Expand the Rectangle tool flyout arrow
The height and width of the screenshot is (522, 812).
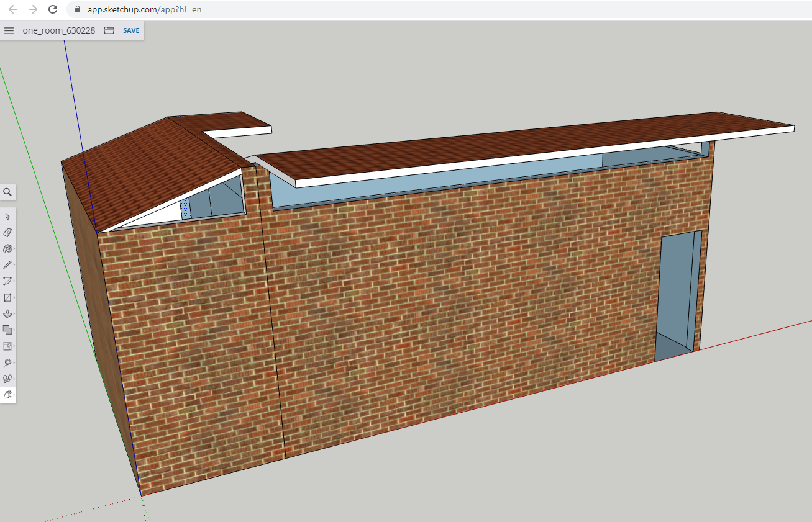[14, 297]
